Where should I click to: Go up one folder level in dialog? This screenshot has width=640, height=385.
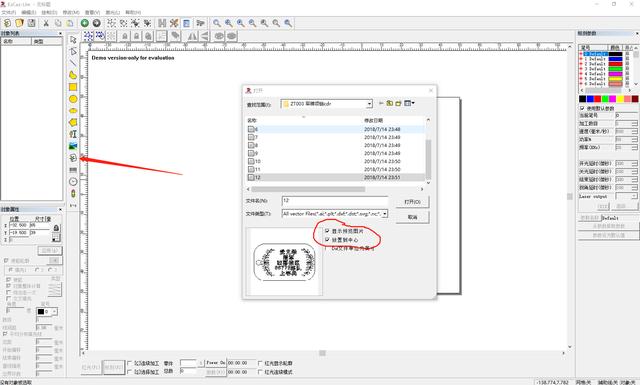pos(389,103)
